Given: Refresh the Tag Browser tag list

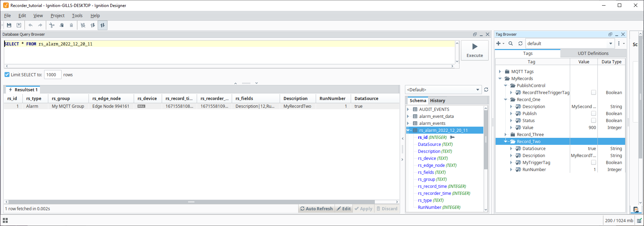Looking at the screenshot, I should pos(520,43).
